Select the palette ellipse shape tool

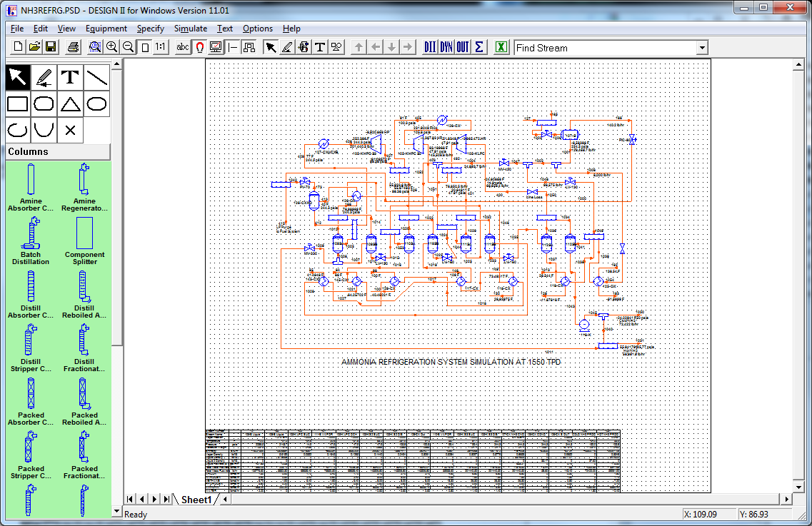point(97,103)
